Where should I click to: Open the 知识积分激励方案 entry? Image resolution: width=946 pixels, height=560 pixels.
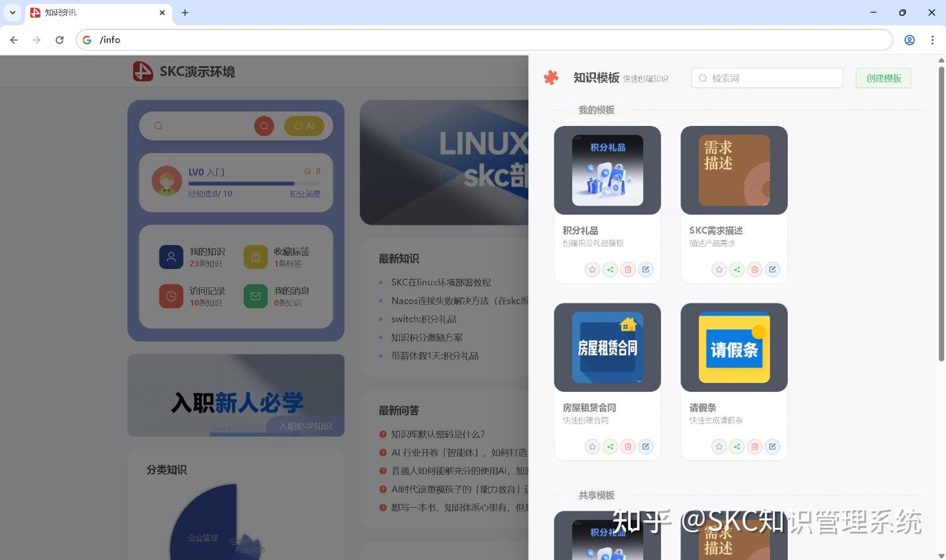427,337
